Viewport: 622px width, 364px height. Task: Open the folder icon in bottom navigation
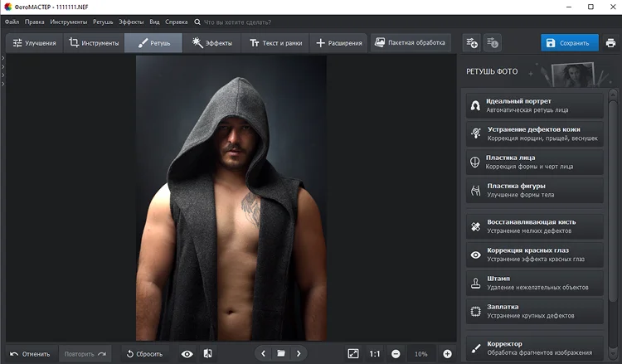pos(281,354)
